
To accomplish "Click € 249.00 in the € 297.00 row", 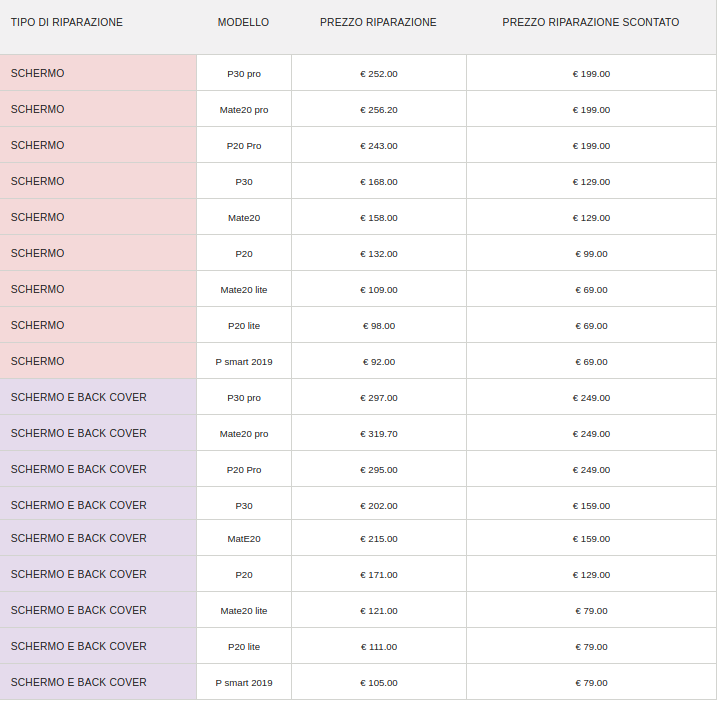I will coord(591,398).
